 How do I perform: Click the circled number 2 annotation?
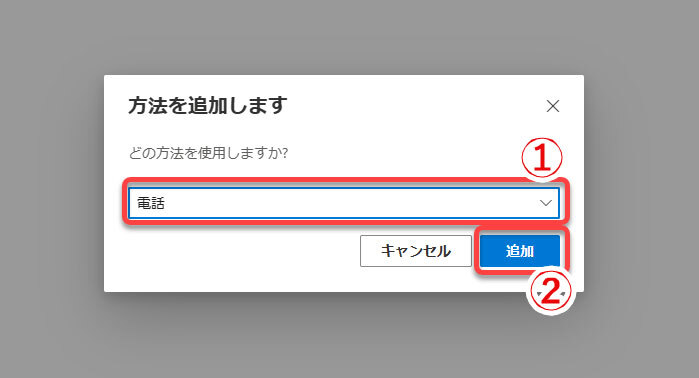[x=551, y=292]
